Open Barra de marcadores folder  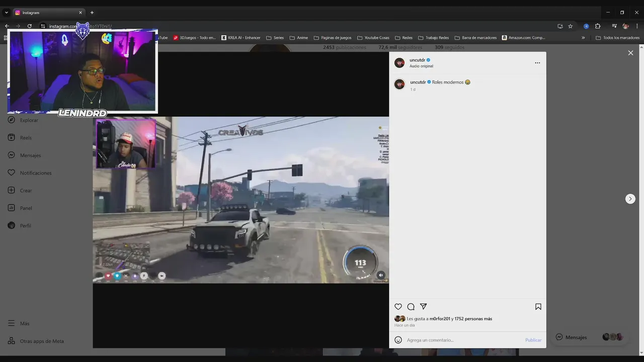coord(475,38)
